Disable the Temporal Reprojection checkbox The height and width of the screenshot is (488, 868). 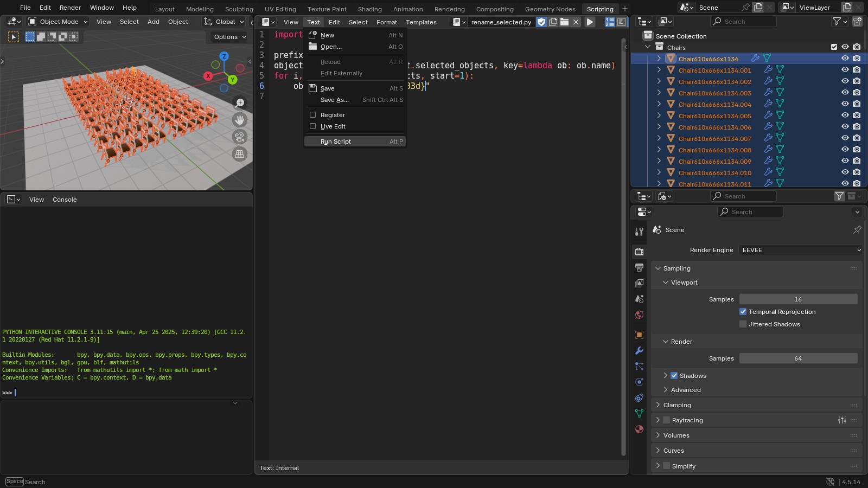743,312
